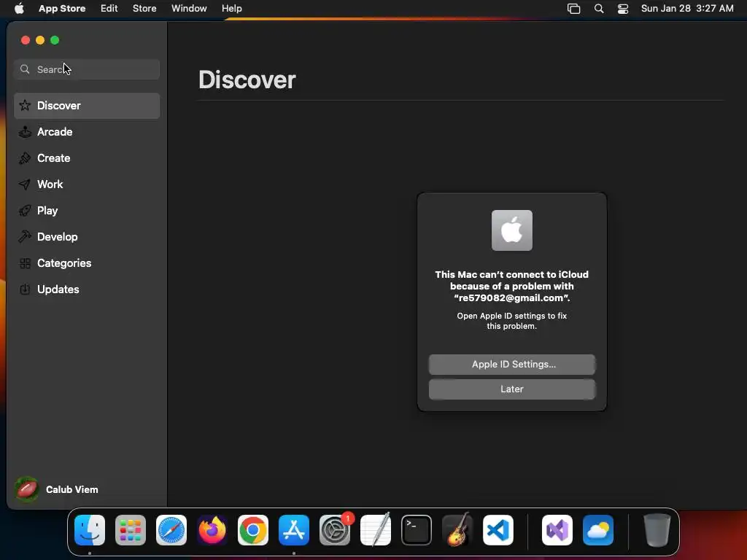Screen dimensions: 747x560
Task: Browse Categories in the sidebar
Action: [x=87, y=262]
